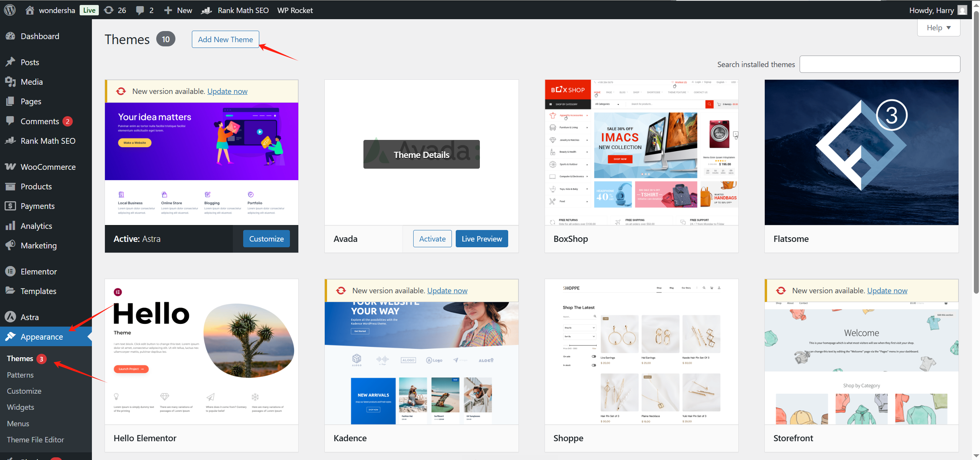
Task: Open the Widgets submenu item
Action: tap(20, 407)
